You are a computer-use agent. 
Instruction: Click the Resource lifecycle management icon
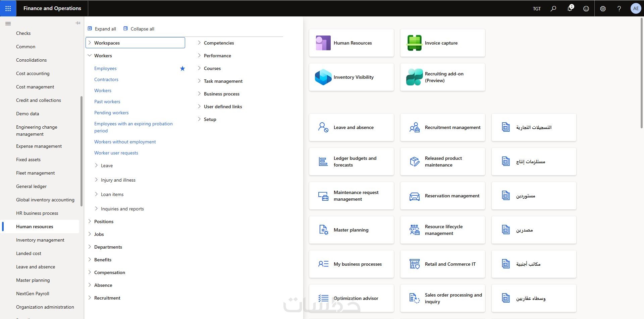414,230
